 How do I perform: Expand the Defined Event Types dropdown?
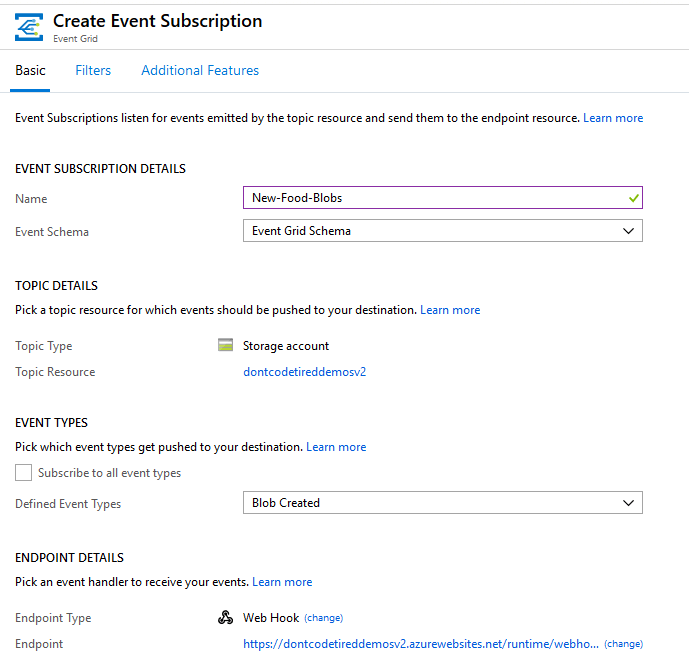(x=443, y=503)
